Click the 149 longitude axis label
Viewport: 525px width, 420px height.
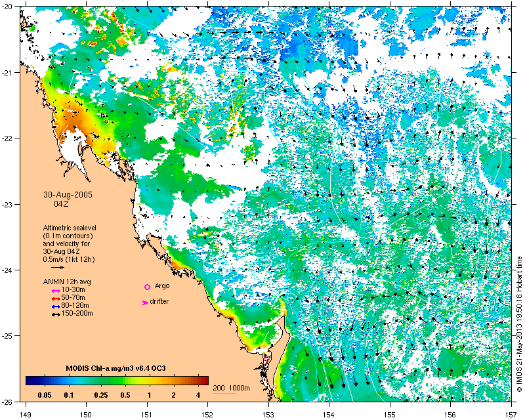pos(26,415)
